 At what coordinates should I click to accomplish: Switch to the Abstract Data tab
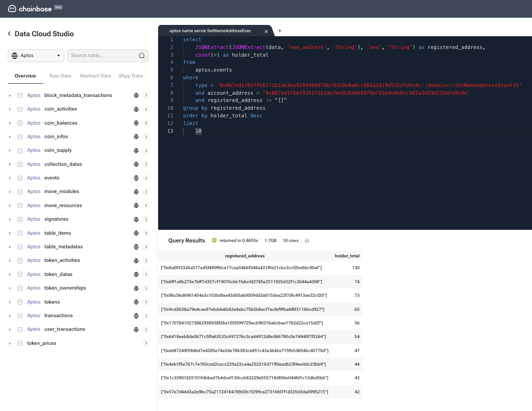pos(95,76)
